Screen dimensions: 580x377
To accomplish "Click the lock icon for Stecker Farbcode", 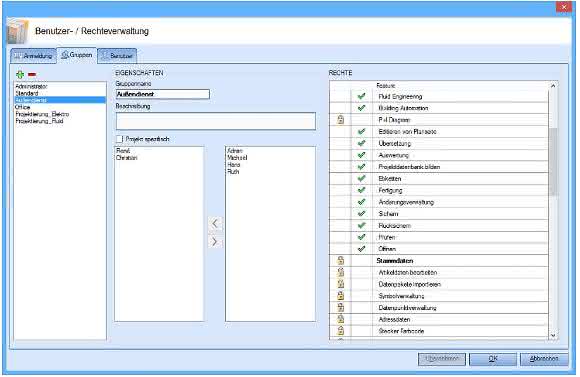I will [x=341, y=331].
